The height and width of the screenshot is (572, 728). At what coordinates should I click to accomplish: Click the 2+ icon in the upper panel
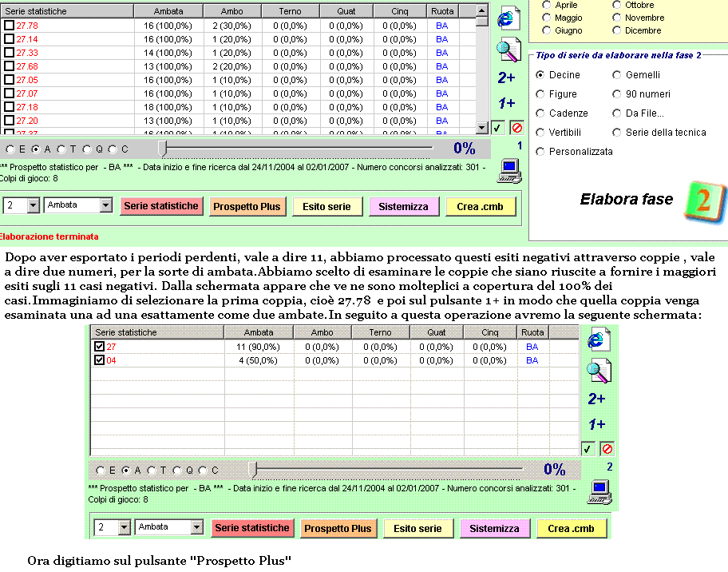(x=506, y=77)
